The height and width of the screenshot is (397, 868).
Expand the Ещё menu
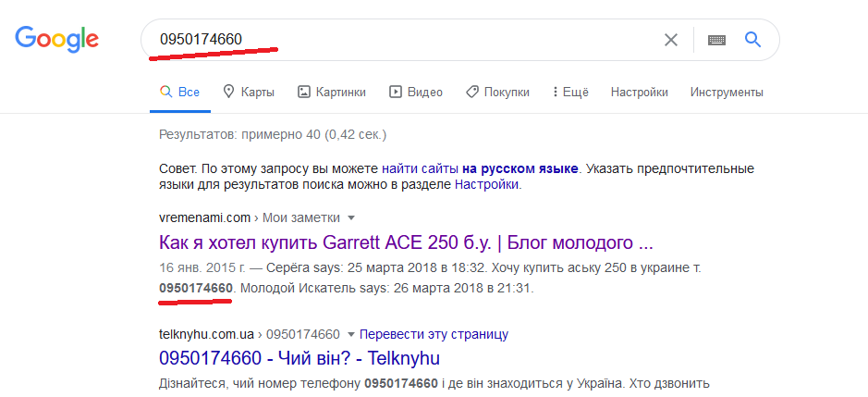coord(570,92)
